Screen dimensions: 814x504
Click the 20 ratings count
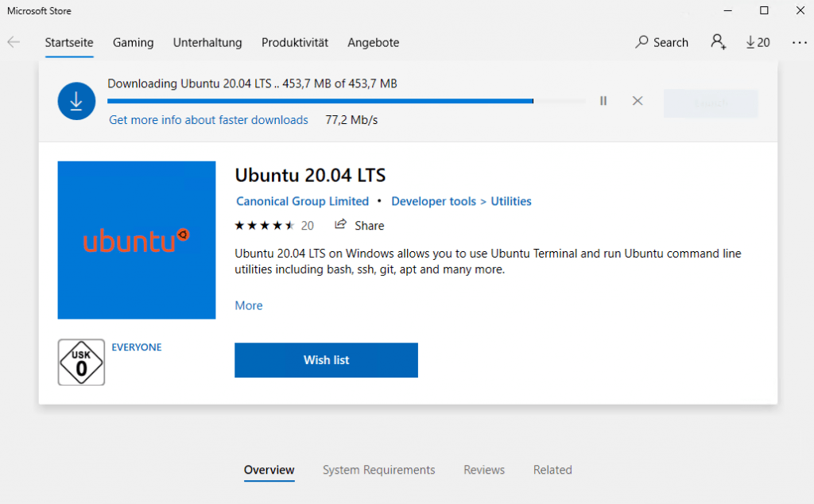point(308,226)
